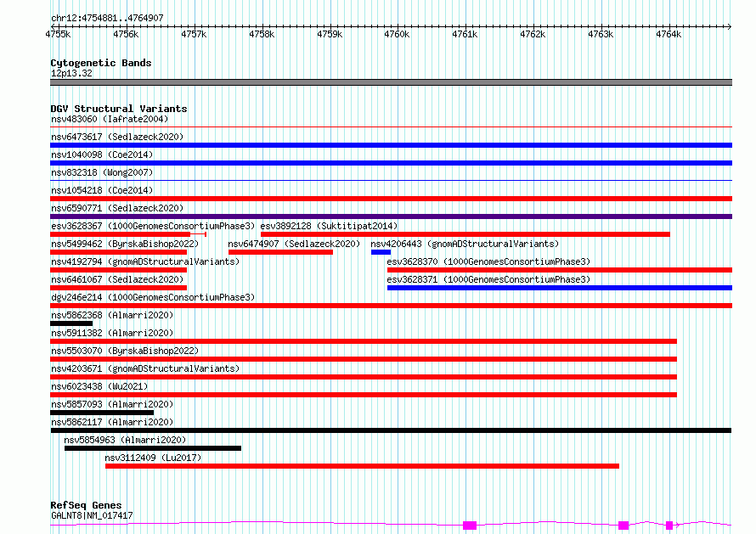
Task: Click the right arrowhead of the ruler
Action: click(x=730, y=26)
